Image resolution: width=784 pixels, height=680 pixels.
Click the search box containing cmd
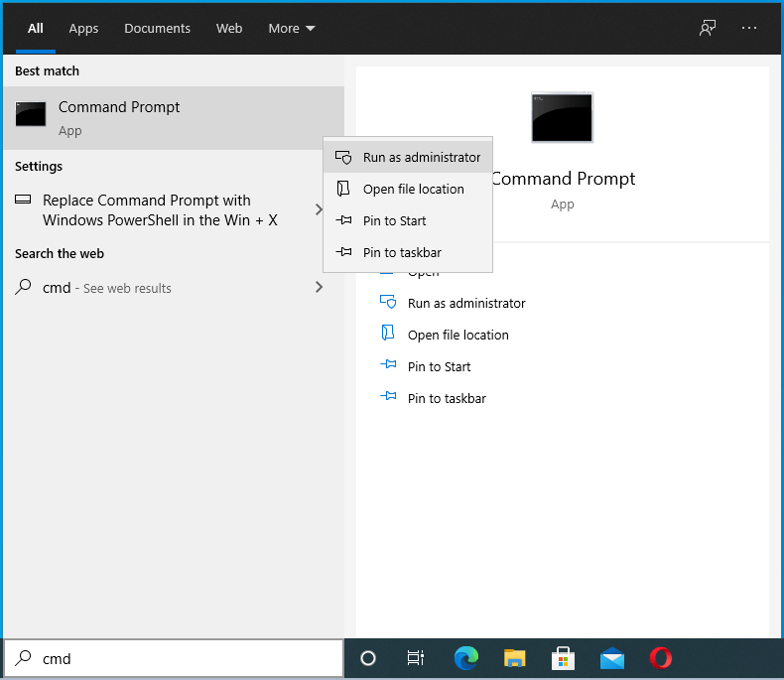[x=189, y=658]
